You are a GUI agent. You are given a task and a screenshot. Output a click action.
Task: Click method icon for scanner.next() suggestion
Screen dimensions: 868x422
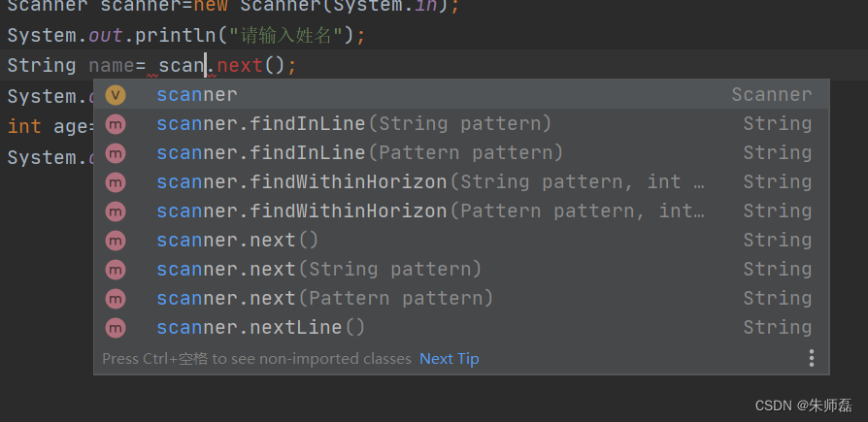click(116, 241)
